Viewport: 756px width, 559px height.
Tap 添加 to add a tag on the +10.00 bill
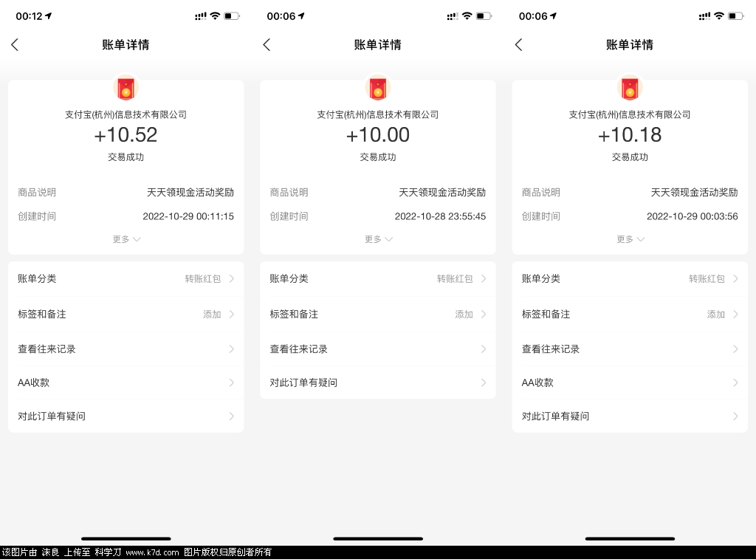click(464, 315)
